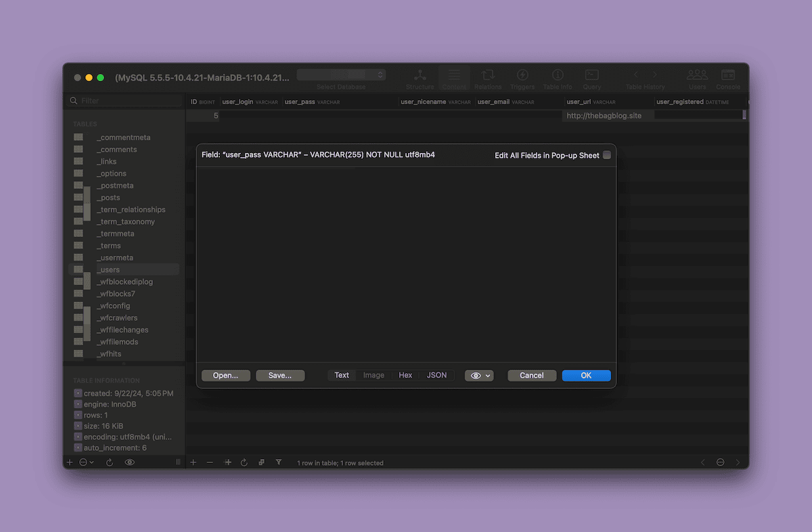
Task: Open the eye preview options dropdown in dialog
Action: [479, 375]
